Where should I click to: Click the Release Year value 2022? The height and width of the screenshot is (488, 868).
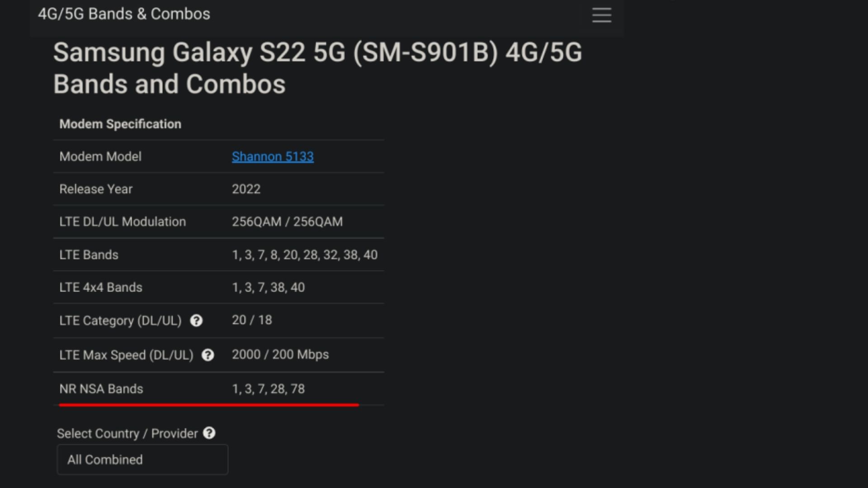246,189
